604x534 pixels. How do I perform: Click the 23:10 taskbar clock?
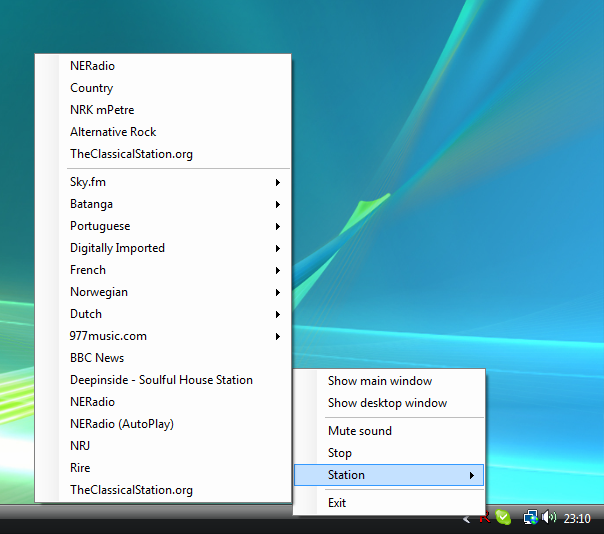(577, 519)
